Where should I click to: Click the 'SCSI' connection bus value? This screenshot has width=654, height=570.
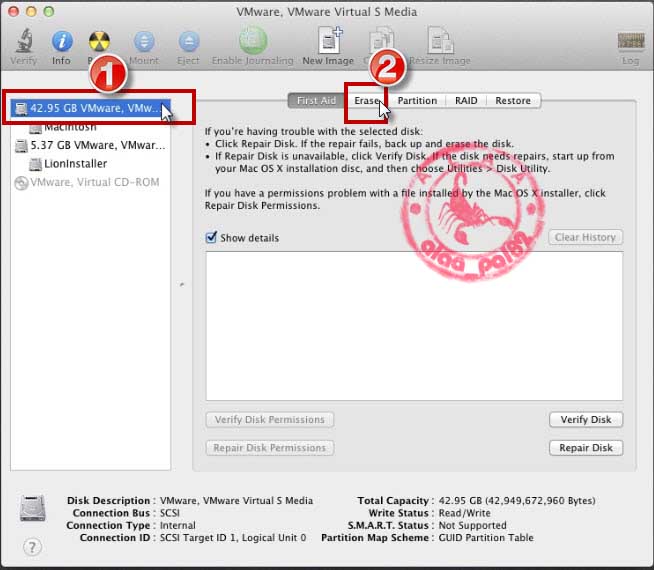(170, 513)
